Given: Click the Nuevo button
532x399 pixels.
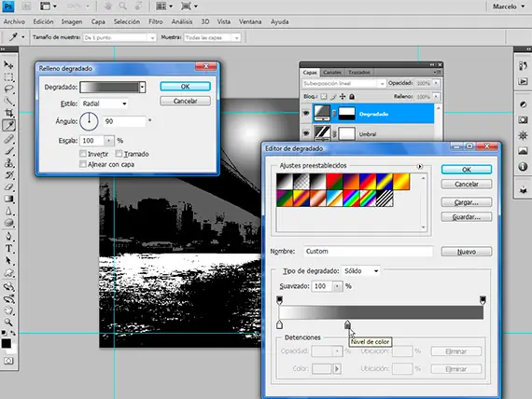Looking at the screenshot, I should tap(467, 252).
